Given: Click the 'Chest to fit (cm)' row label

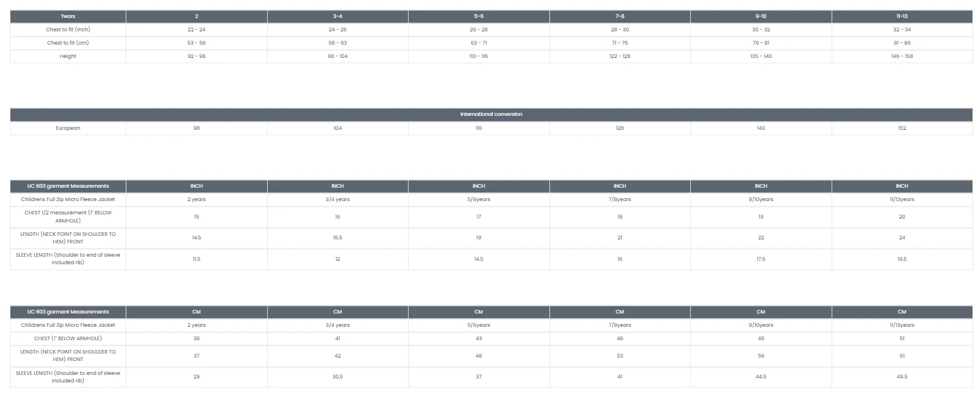Looking at the screenshot, I should (68, 43).
